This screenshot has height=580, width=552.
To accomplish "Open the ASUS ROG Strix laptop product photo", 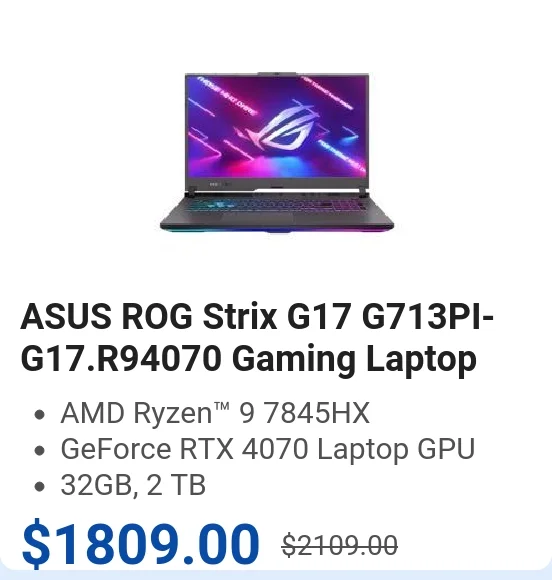I will pos(277,153).
